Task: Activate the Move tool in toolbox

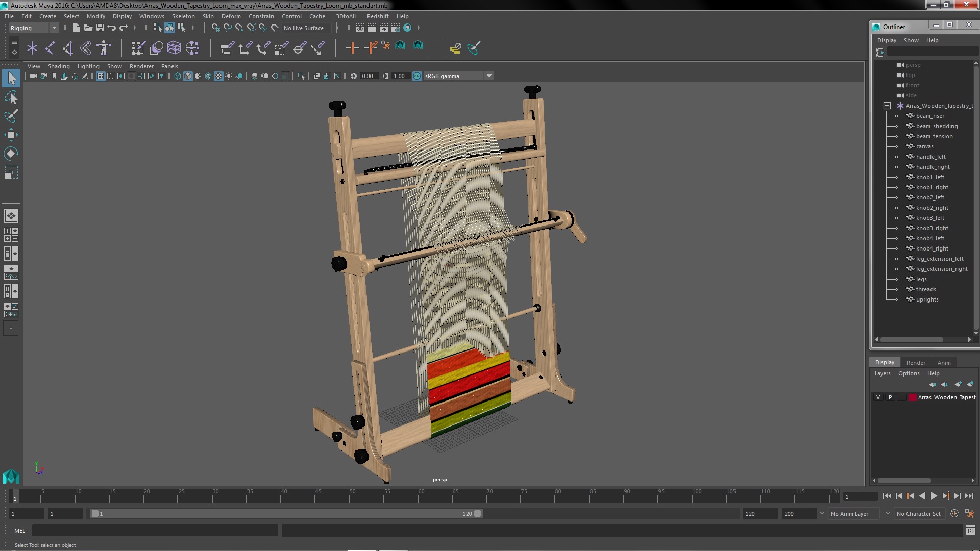Action: click(x=11, y=135)
